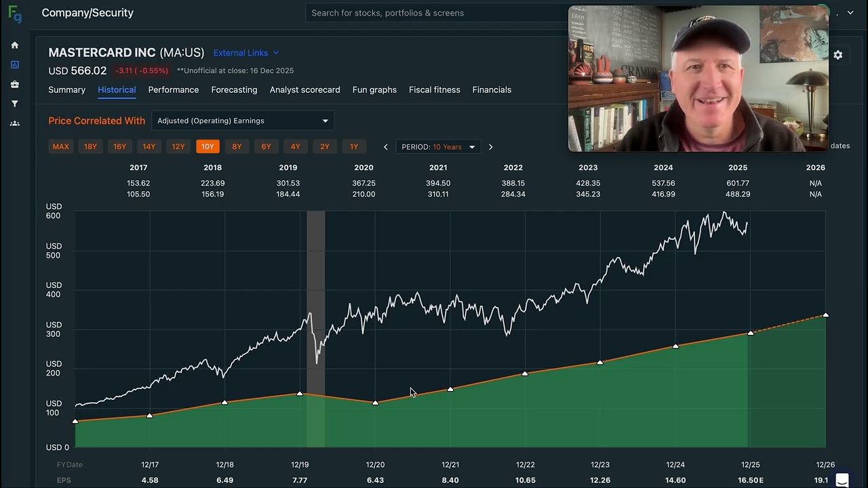Click the FAST Graphs logo icon
This screenshot has width=868, height=488.
[14, 14]
